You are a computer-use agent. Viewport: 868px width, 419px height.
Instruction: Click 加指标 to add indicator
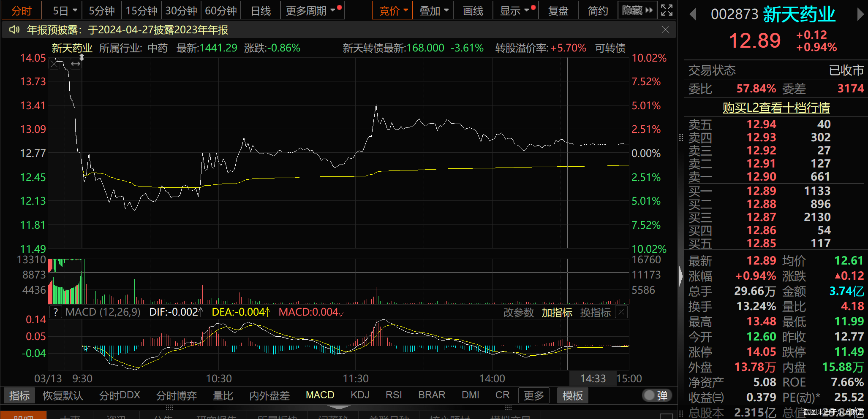point(557,313)
